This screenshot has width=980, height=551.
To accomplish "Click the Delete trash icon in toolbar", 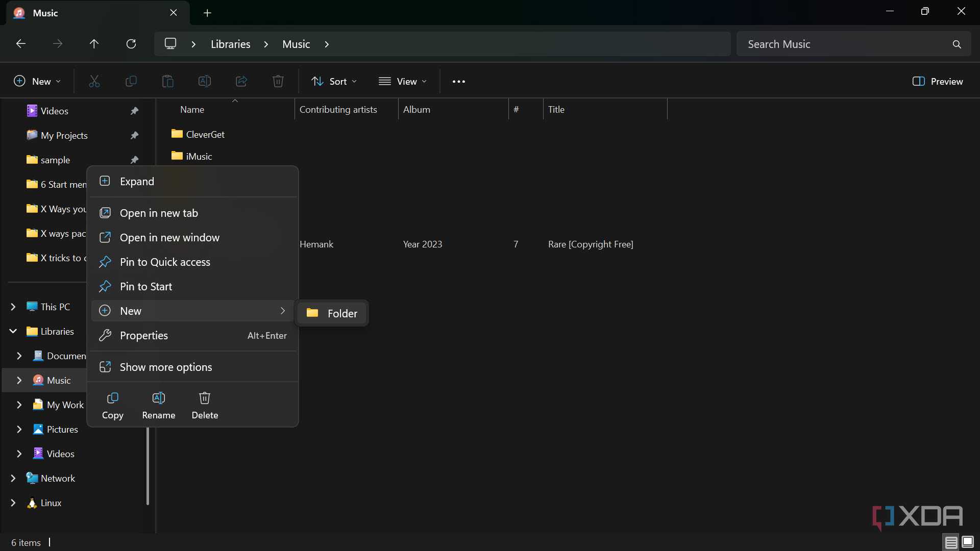I will coord(278,81).
